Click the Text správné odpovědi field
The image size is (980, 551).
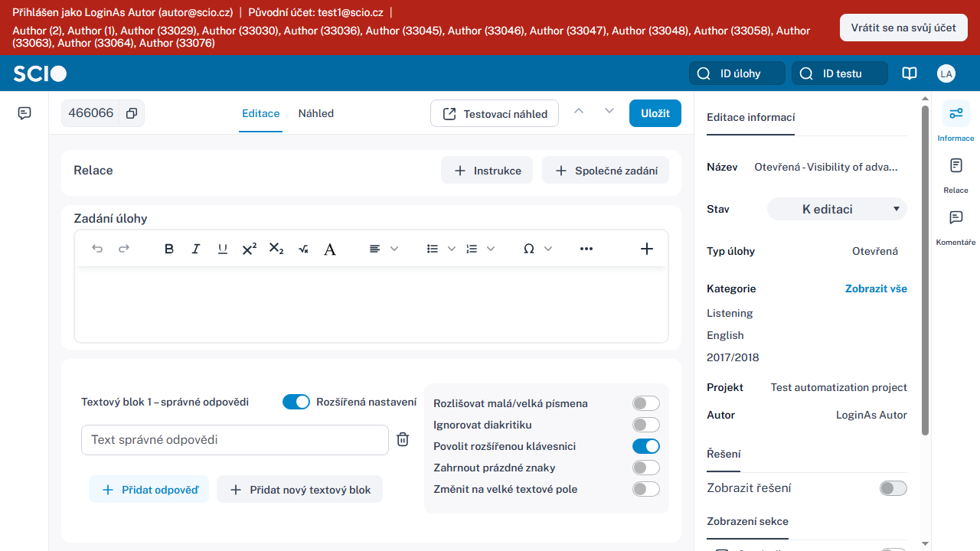click(235, 440)
